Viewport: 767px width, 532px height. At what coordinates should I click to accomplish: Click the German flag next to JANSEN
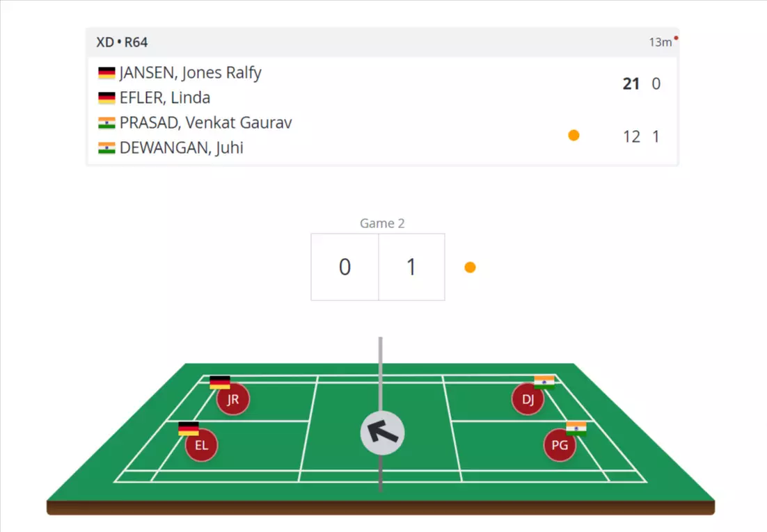tap(106, 73)
